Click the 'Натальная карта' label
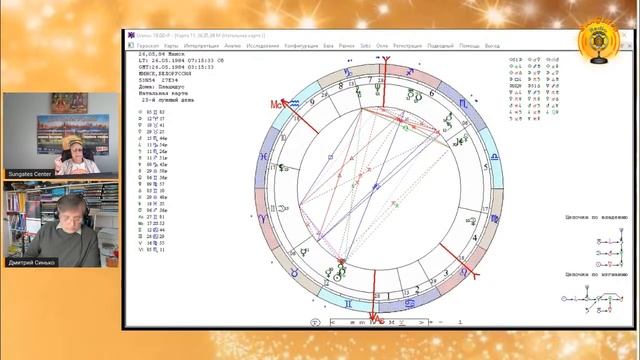Viewport: 640px width, 360px height. coord(163,93)
